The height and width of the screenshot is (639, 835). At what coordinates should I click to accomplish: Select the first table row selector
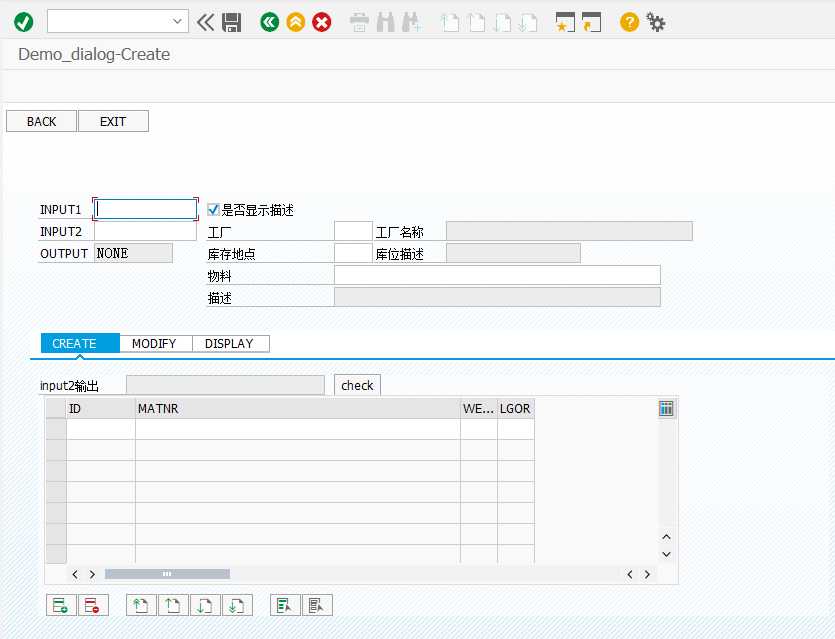click(x=56, y=429)
